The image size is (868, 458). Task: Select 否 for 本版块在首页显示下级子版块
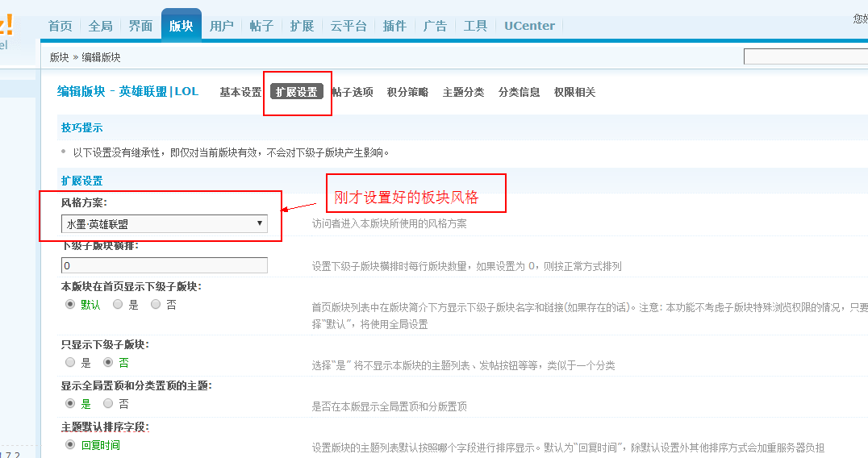[x=156, y=304]
